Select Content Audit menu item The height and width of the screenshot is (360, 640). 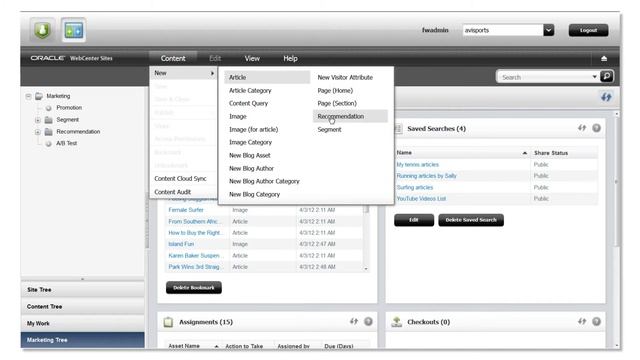[x=172, y=192]
